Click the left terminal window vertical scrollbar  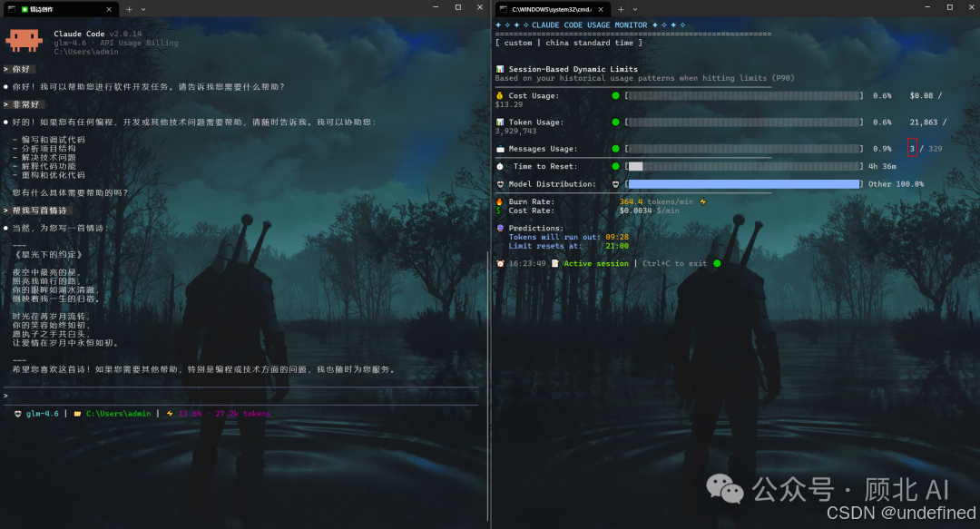tap(487, 385)
